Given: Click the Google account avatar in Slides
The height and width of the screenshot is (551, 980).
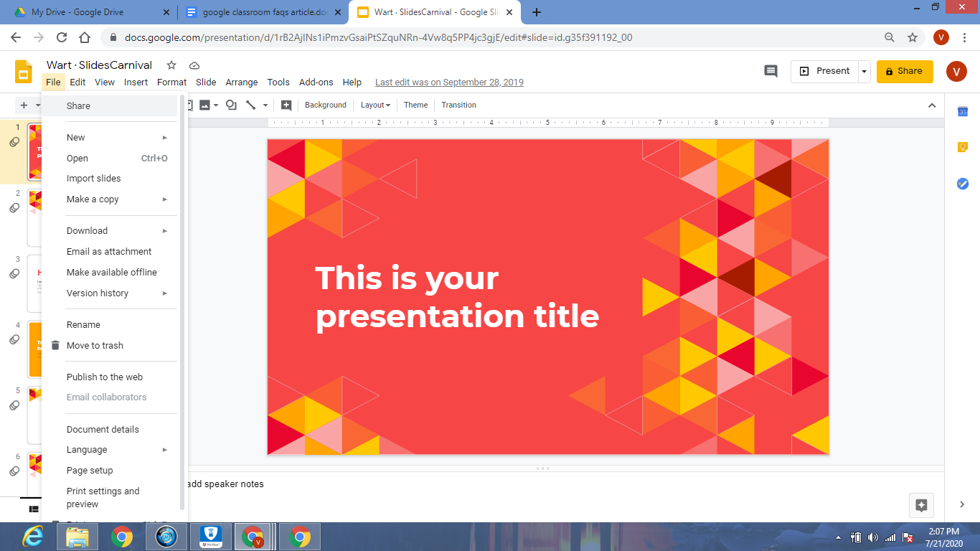Looking at the screenshot, I should point(956,71).
